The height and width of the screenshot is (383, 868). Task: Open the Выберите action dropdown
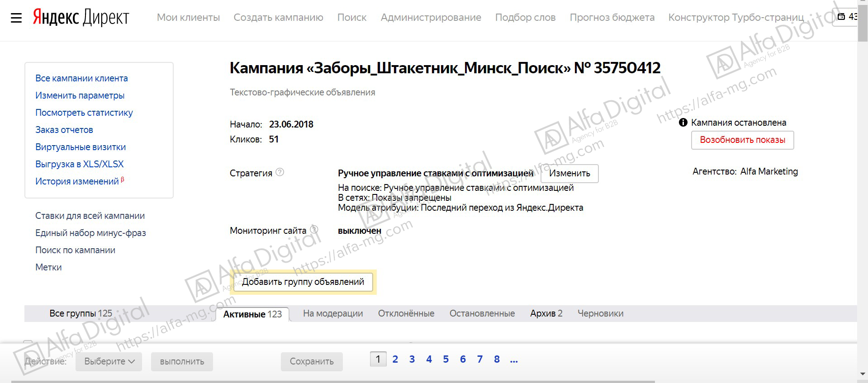[x=109, y=361]
